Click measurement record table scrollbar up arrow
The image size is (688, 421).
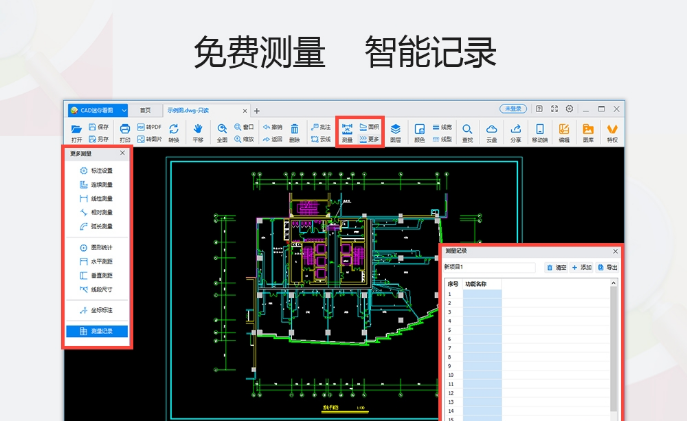[x=614, y=284]
